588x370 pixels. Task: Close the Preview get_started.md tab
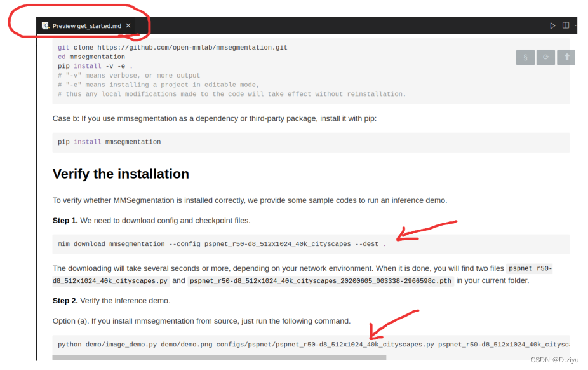(x=128, y=25)
